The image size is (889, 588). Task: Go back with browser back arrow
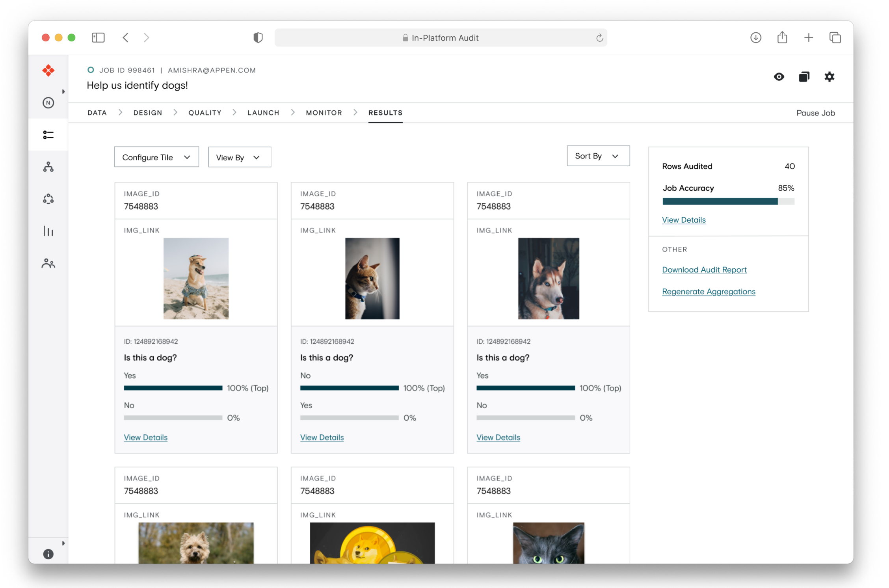pyautogui.click(x=125, y=37)
